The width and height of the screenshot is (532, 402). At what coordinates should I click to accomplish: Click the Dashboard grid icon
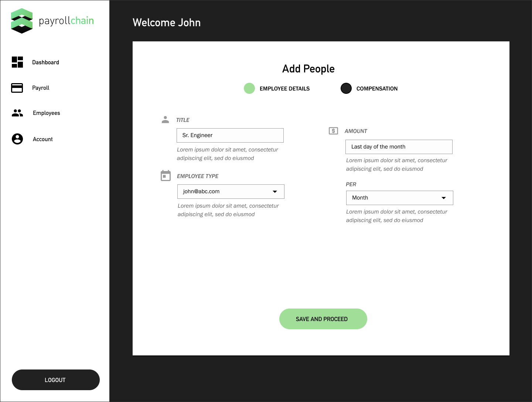(x=17, y=62)
